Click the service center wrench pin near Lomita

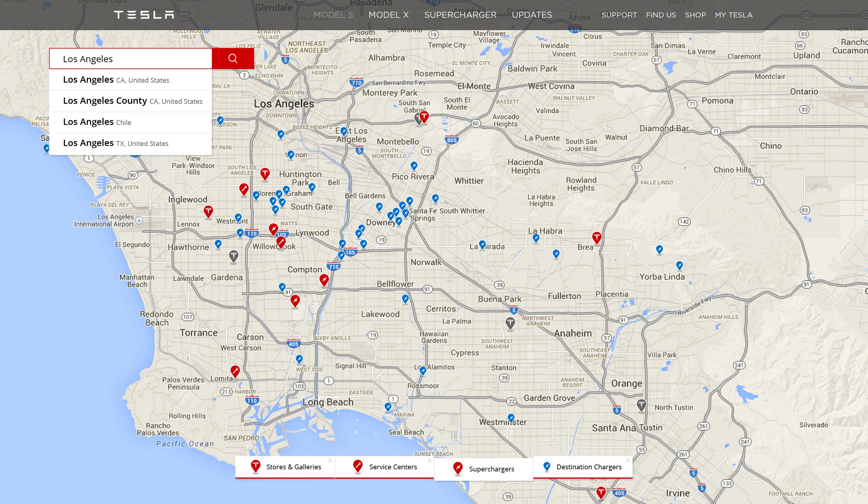235,371
